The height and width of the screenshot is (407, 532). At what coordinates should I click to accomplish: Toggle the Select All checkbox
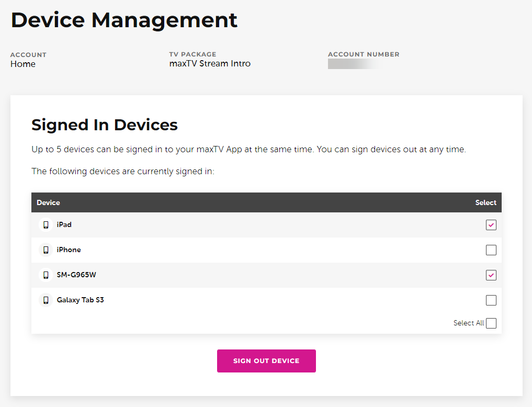point(491,323)
